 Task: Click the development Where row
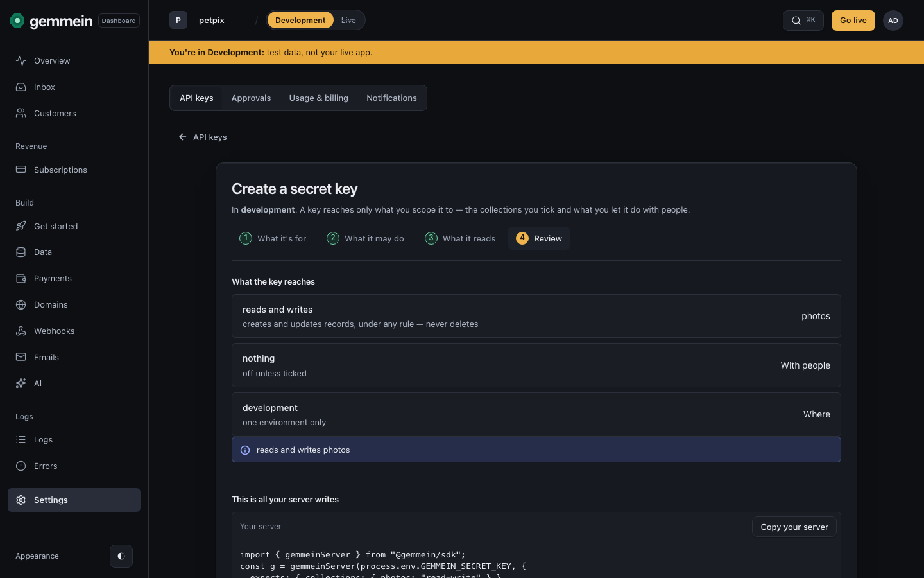pos(536,414)
